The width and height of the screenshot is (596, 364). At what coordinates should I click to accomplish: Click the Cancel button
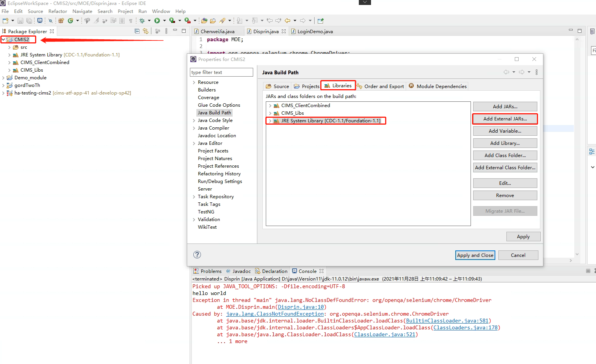point(518,255)
